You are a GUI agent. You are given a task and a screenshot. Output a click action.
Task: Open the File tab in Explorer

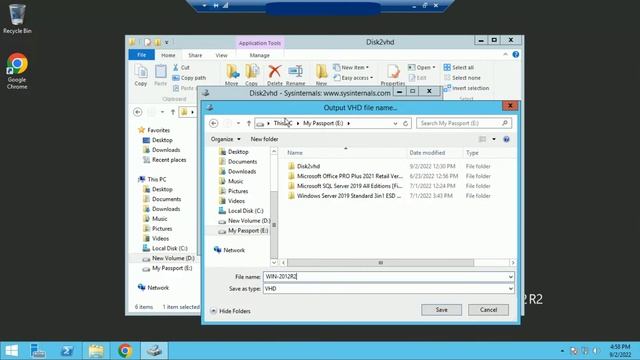point(141,55)
